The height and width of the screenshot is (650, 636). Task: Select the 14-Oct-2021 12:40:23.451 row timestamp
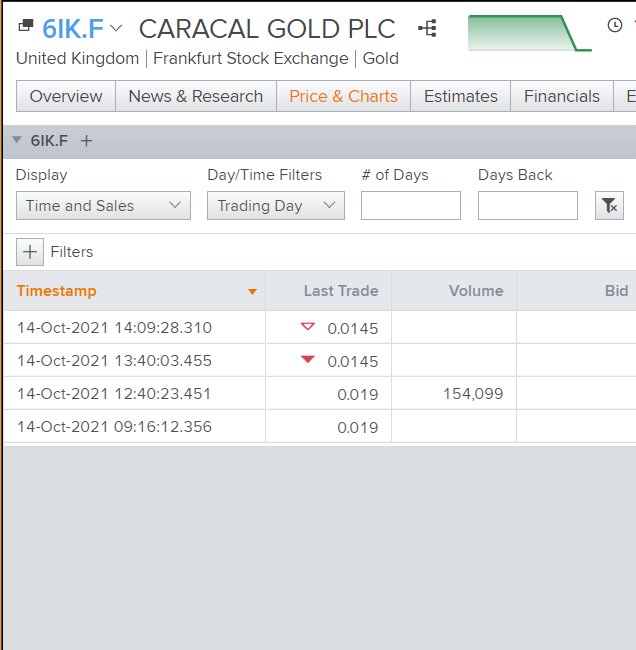coord(114,394)
